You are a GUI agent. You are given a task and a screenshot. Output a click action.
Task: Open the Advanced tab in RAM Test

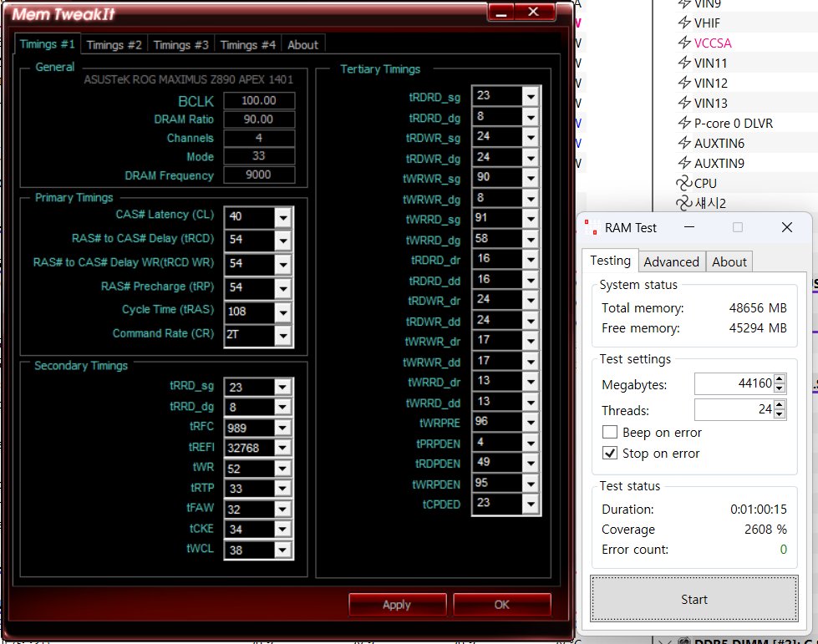[671, 261]
